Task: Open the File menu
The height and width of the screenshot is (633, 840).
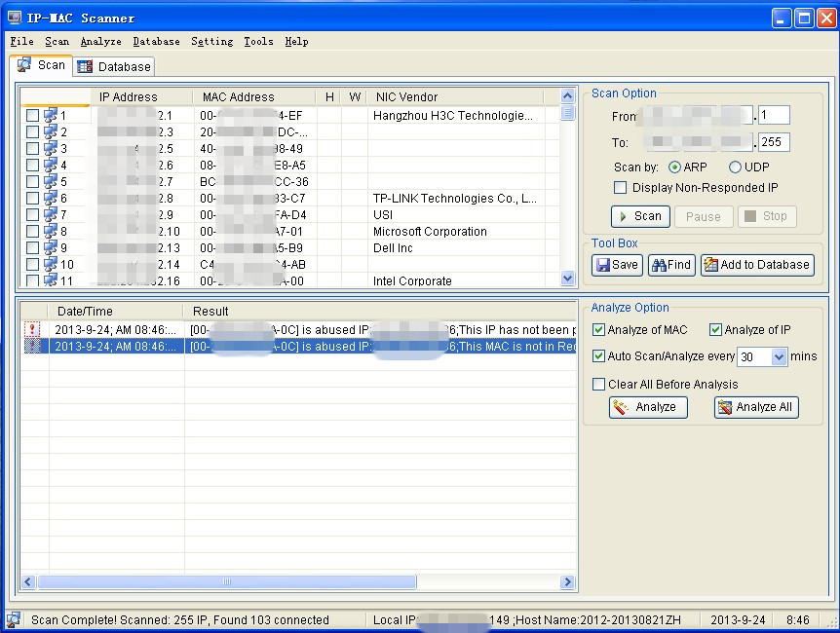Action: pyautogui.click(x=22, y=41)
